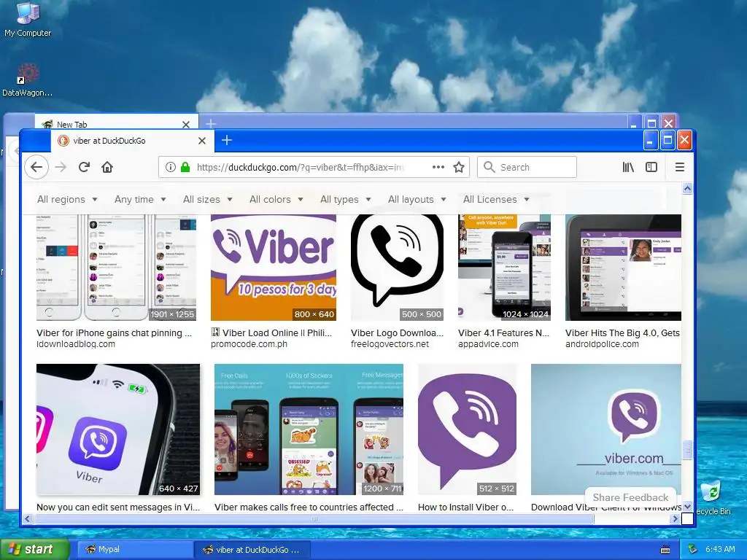The height and width of the screenshot is (560, 747).
Task: Click the idownloadblog.com source link
Action: pos(76,344)
